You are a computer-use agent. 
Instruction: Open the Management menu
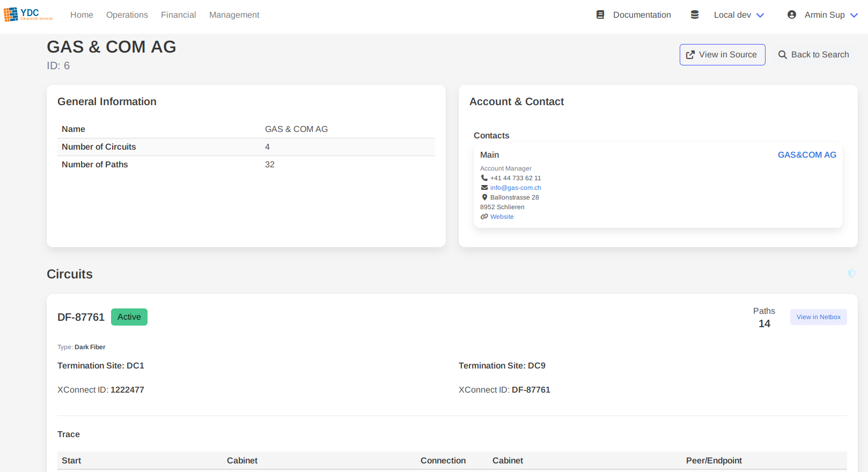[x=234, y=15]
